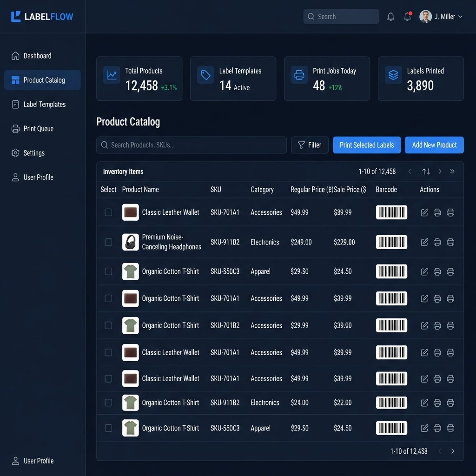Click the Category column header
The image size is (476, 476).
(262, 190)
